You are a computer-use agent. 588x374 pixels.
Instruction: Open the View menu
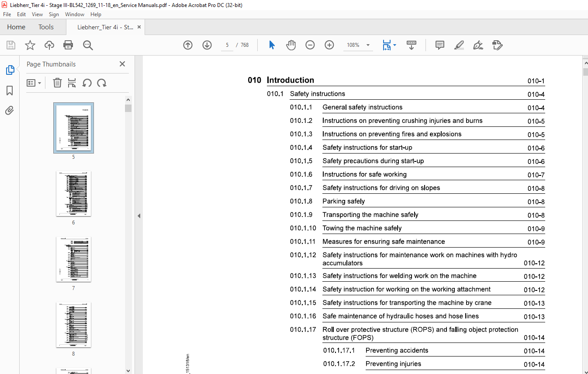37,14
